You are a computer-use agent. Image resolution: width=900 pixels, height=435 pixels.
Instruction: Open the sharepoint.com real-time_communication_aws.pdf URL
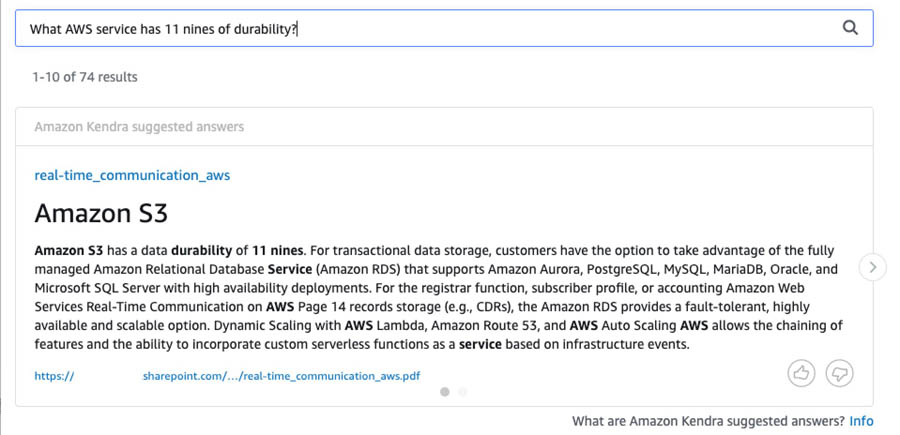coord(281,376)
